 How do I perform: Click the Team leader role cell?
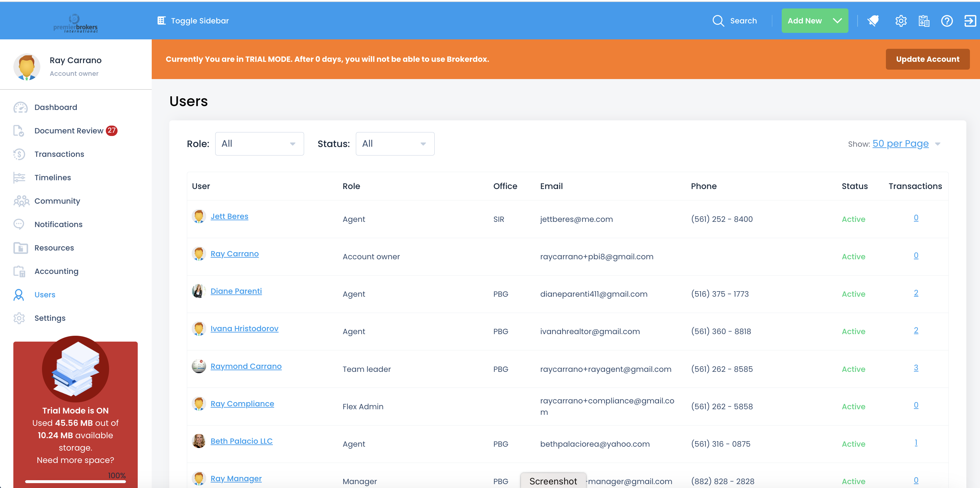(x=366, y=369)
